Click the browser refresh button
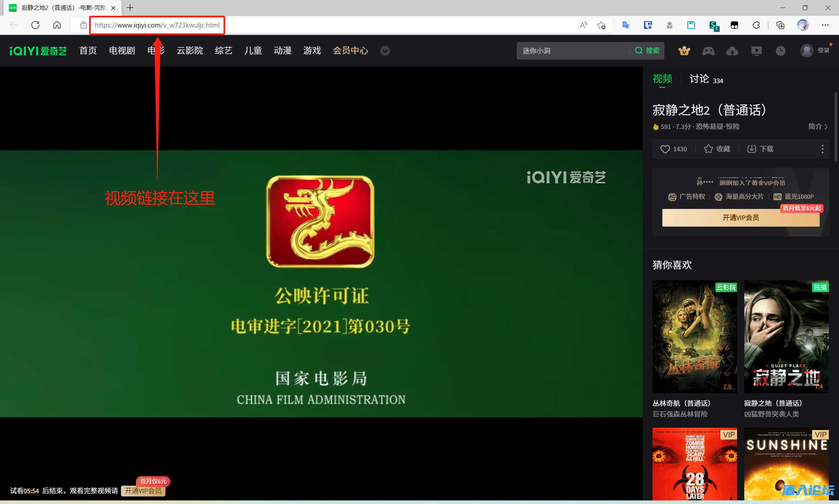This screenshot has height=504, width=839. [x=35, y=25]
